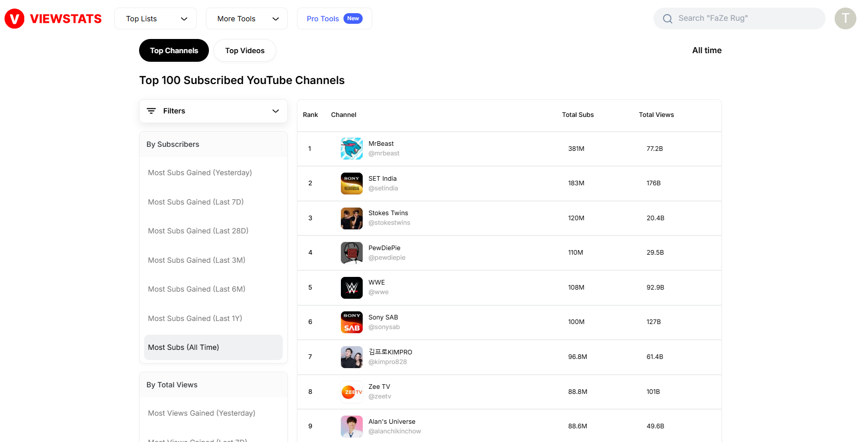The width and height of the screenshot is (868, 442).
Task: Expand the Top Lists dropdown
Action: [x=156, y=19]
